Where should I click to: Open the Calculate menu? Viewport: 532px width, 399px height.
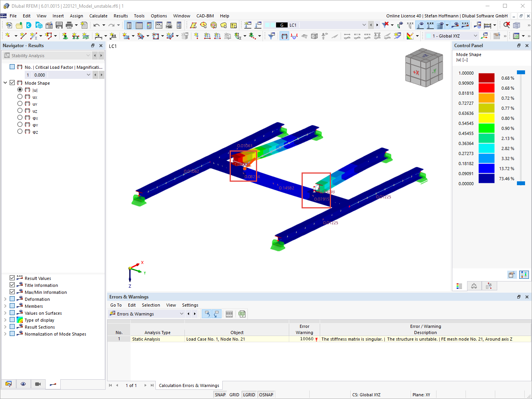pos(98,16)
